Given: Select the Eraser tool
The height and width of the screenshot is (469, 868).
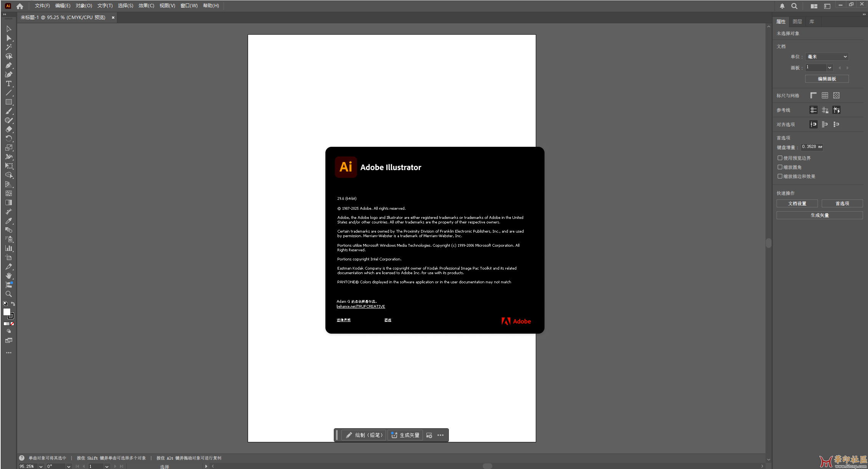Looking at the screenshot, I should point(9,130).
